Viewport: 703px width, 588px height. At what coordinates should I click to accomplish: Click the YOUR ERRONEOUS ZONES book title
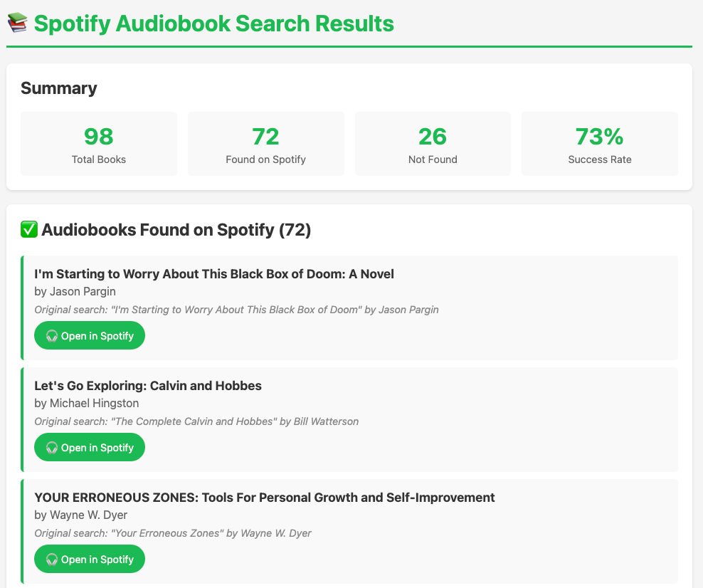[x=264, y=498]
